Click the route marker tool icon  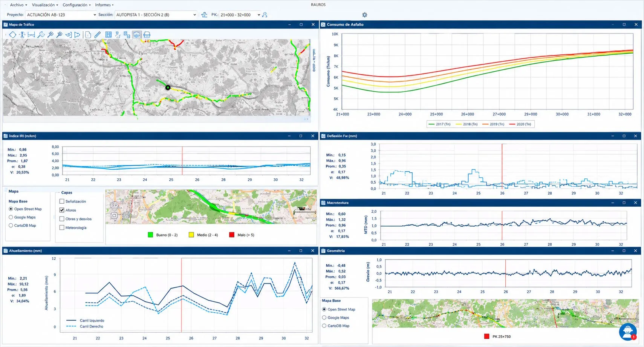click(x=118, y=35)
